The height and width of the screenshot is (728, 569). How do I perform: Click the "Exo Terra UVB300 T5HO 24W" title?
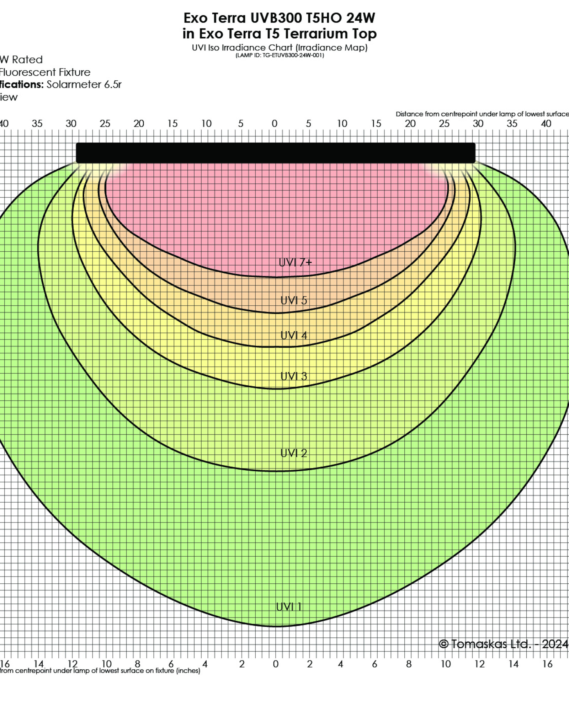(279, 18)
